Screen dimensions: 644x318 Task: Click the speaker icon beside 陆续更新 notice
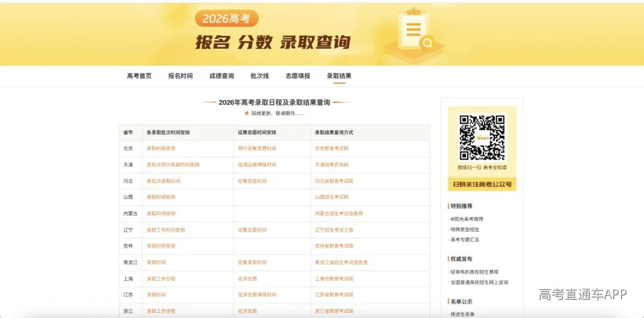(247, 113)
